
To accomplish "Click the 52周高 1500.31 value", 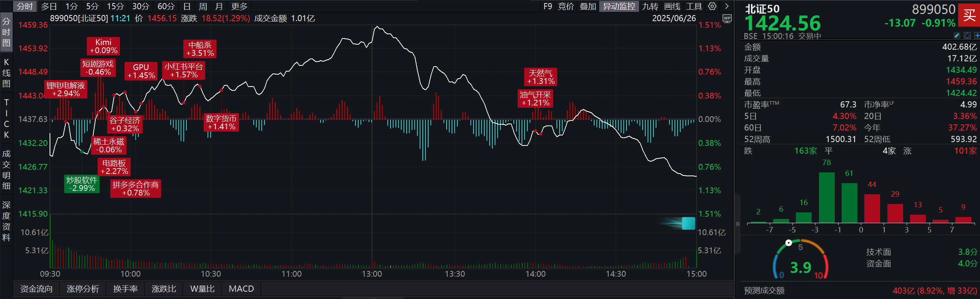I will [841, 139].
